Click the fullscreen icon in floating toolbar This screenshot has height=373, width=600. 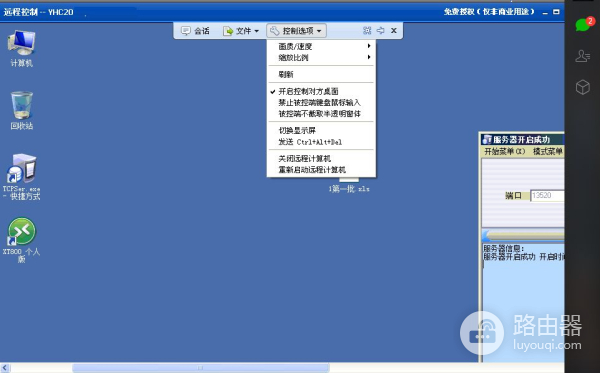367,31
